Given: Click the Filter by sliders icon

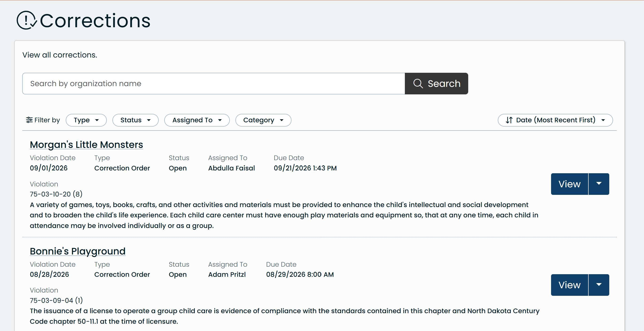Looking at the screenshot, I should [x=29, y=120].
